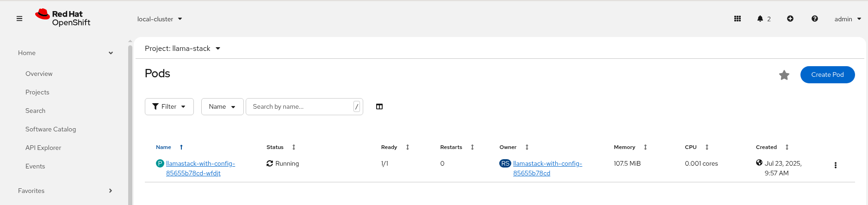868x205 pixels.
Task: Click the plus import icon
Action: (x=790, y=19)
